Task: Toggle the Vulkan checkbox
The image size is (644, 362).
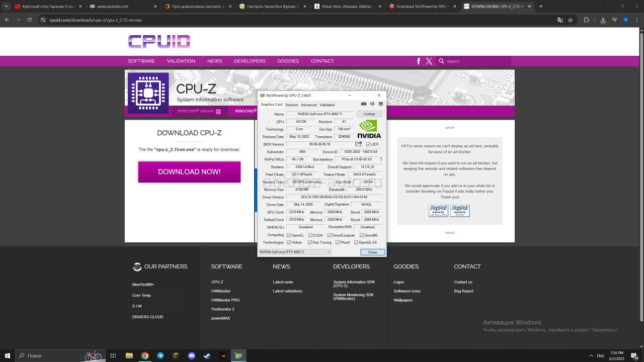Action: tap(289, 242)
